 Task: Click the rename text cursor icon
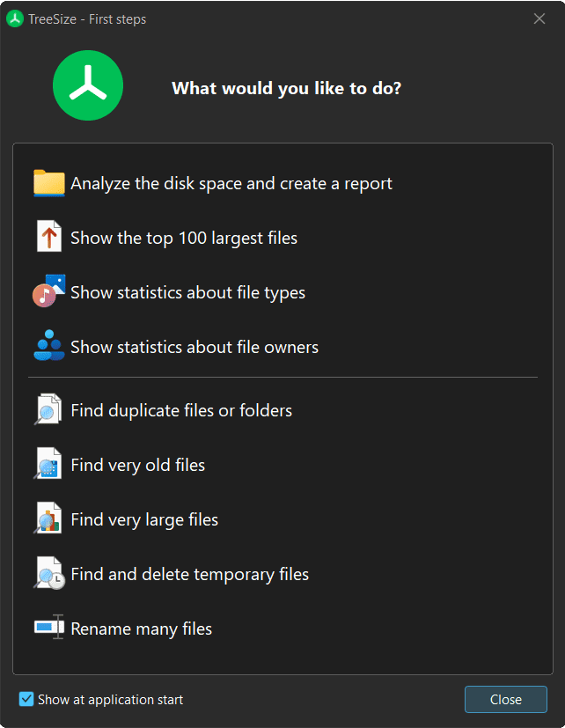(x=49, y=628)
